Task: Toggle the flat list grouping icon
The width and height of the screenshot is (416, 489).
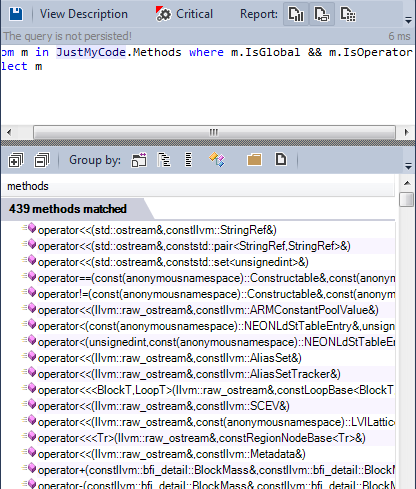Action: click(x=189, y=160)
